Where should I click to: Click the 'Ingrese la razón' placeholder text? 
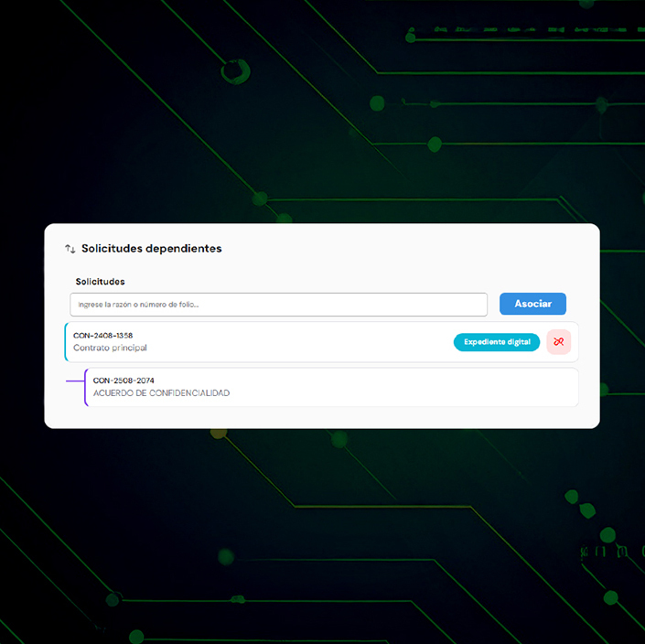pyautogui.click(x=138, y=304)
